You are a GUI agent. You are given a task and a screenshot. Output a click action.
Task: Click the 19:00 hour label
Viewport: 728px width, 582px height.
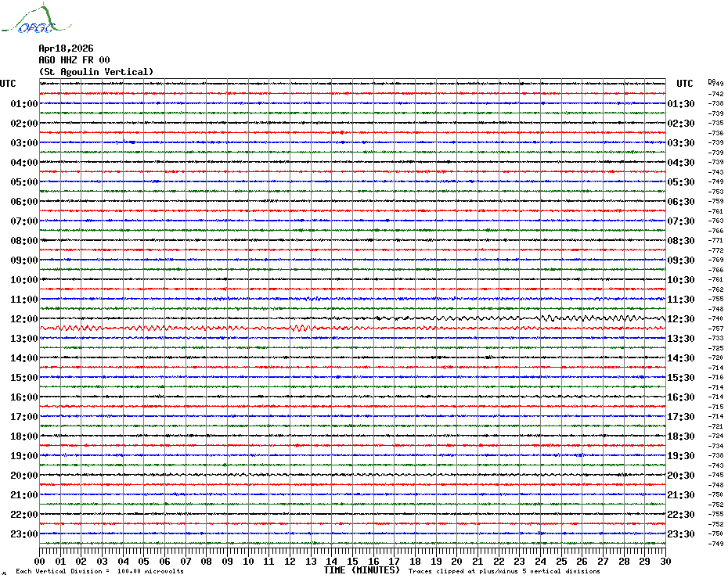(x=24, y=456)
